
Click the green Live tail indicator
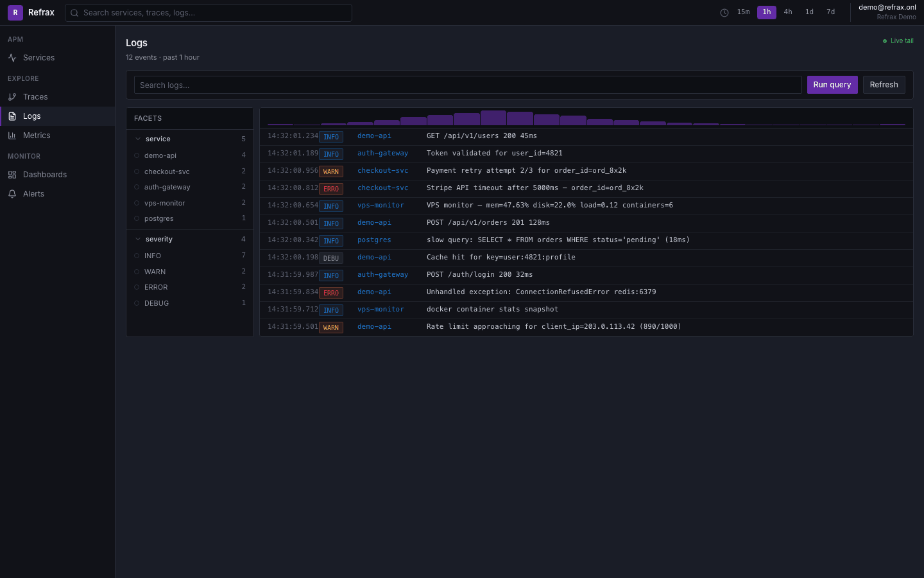(898, 41)
